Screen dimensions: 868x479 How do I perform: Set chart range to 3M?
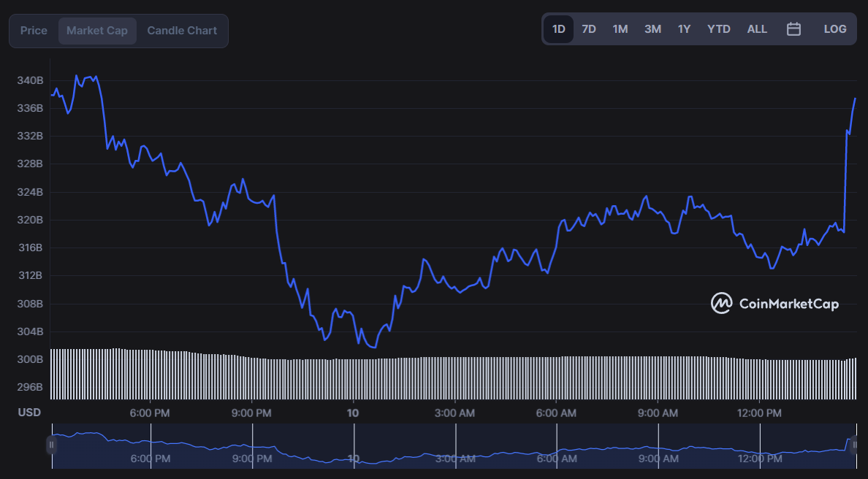[652, 29]
